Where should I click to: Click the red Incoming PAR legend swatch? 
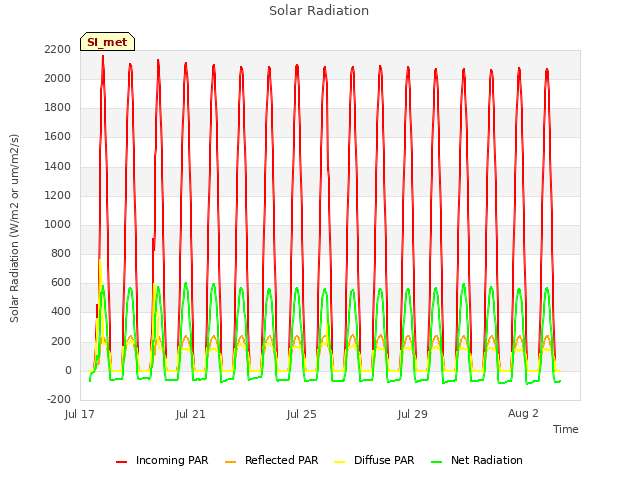pyautogui.click(x=121, y=462)
